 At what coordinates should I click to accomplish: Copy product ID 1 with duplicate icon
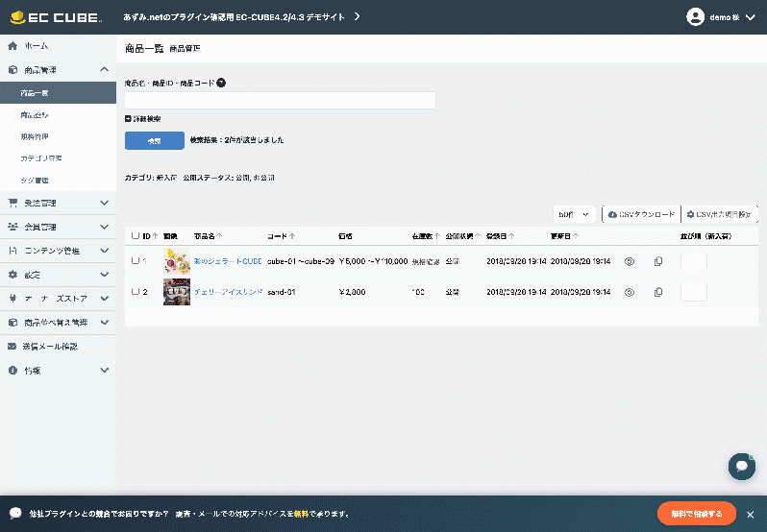tap(658, 261)
